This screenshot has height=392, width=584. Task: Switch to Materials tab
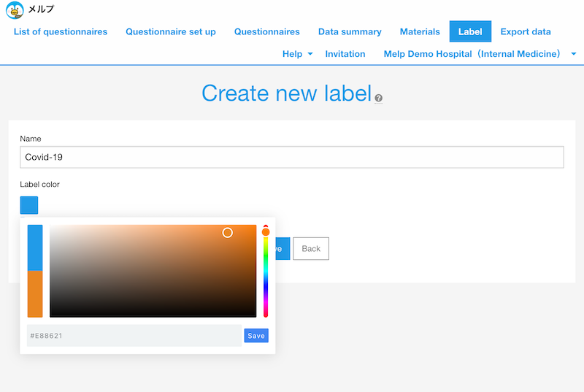click(x=420, y=31)
